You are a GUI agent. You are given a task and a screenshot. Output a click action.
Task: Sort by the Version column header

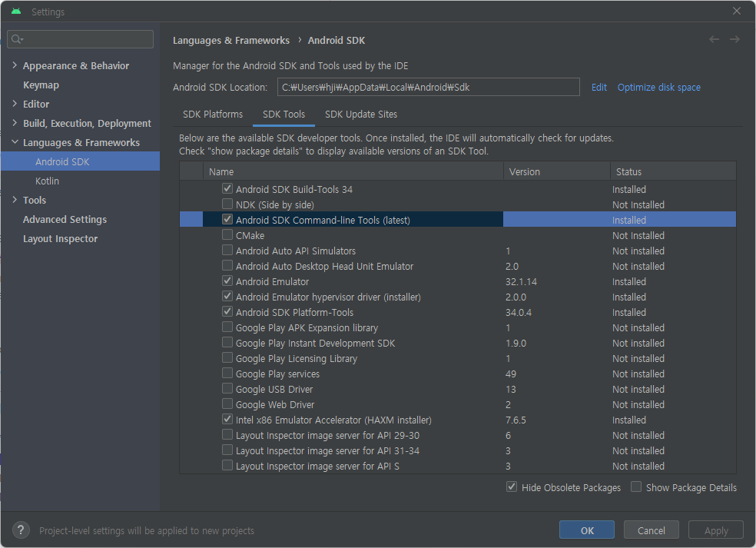557,171
